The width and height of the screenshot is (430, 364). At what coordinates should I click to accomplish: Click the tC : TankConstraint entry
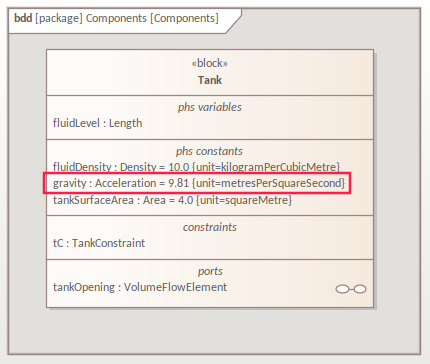(x=99, y=243)
